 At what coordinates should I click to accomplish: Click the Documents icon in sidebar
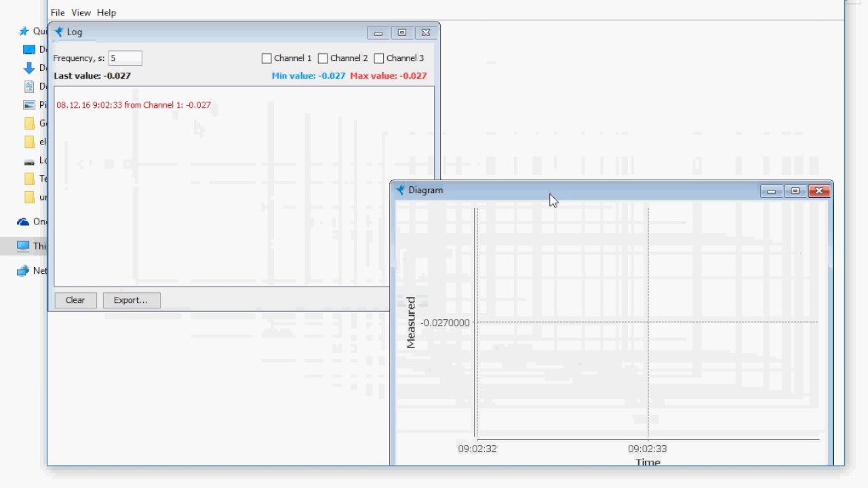(x=28, y=86)
